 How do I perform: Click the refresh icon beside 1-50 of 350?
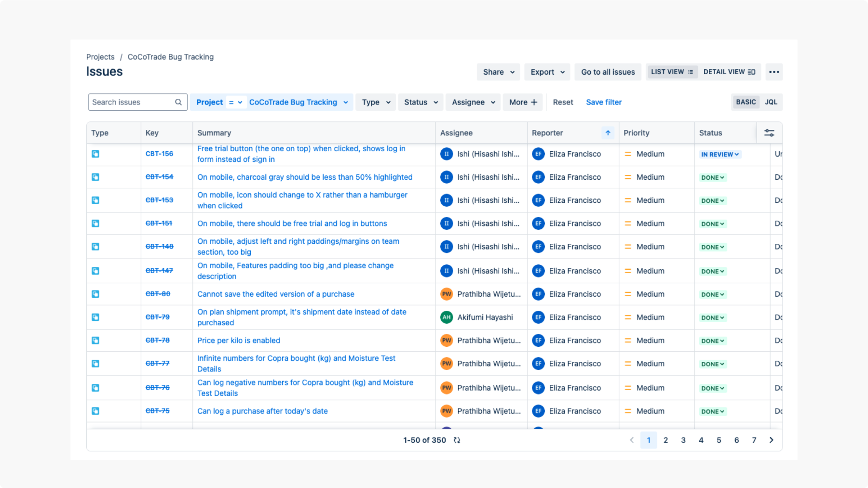(x=457, y=440)
